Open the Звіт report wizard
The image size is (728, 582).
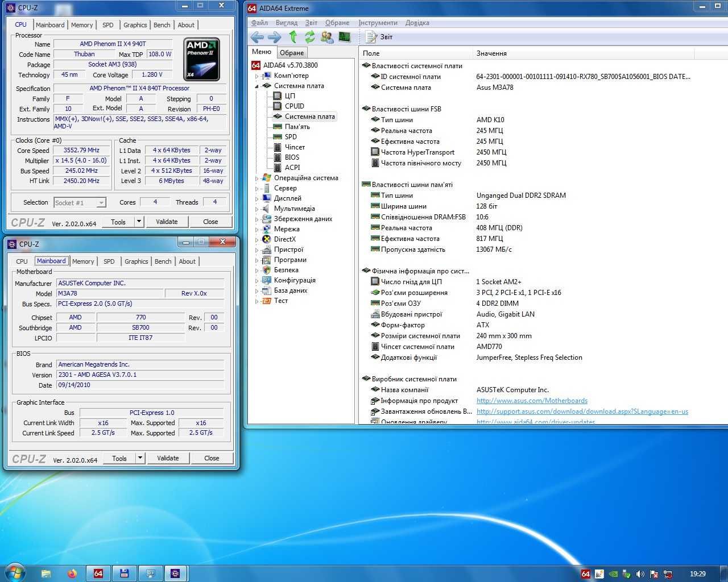pyautogui.click(x=379, y=37)
